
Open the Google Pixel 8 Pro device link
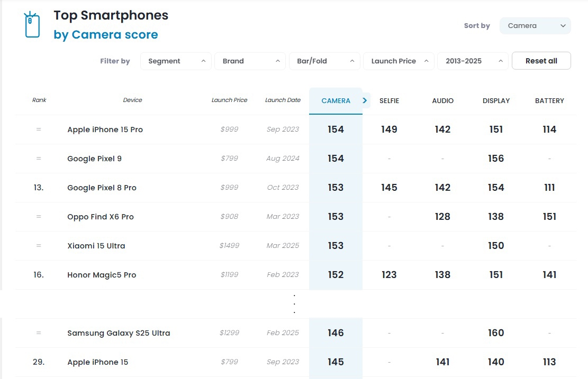[x=102, y=188]
